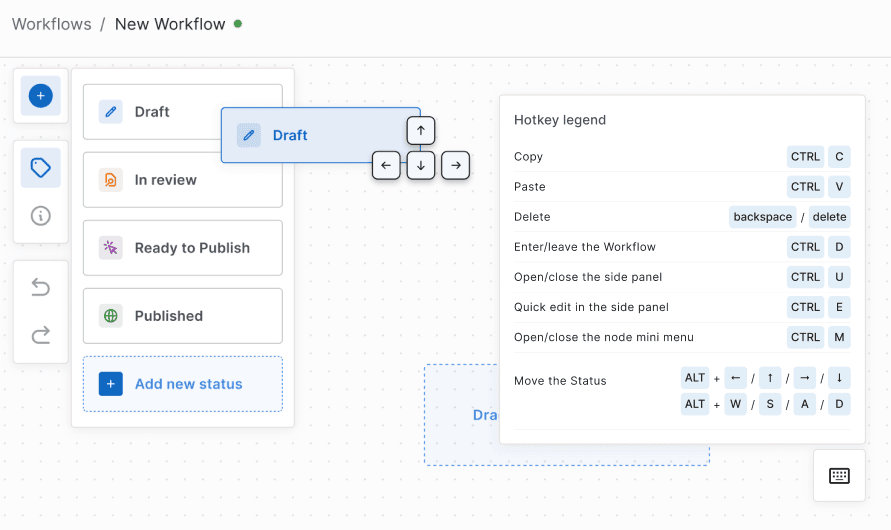Click the U key badge

(839, 277)
